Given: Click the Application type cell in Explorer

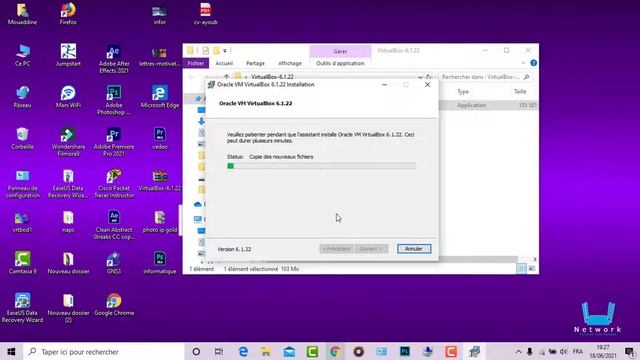Looking at the screenshot, I should pyautogui.click(x=471, y=105).
